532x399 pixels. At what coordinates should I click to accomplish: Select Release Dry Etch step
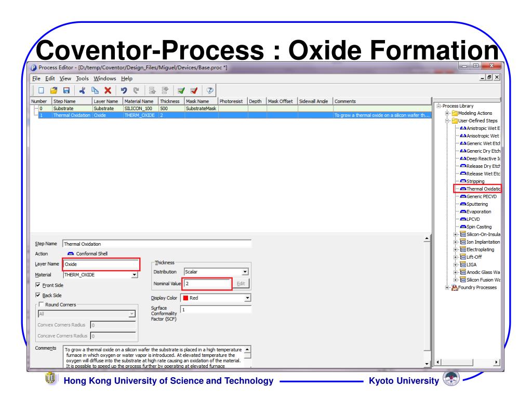(x=480, y=166)
